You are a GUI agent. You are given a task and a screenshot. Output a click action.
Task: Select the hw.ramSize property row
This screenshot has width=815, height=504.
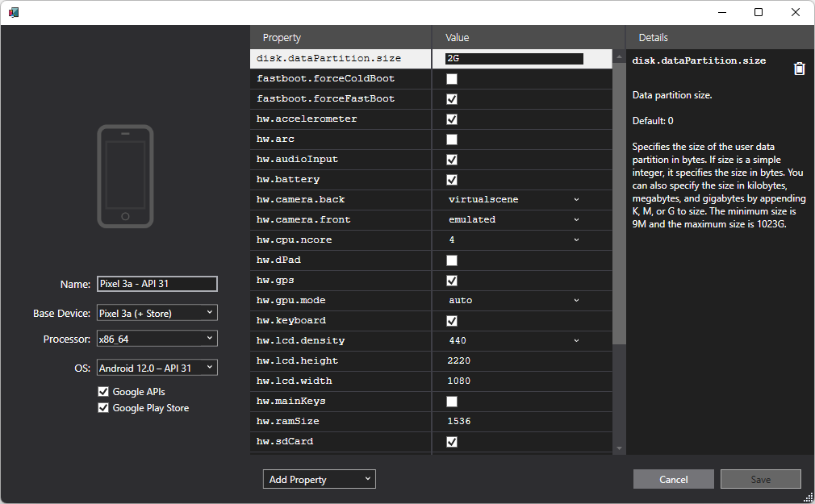(339, 421)
